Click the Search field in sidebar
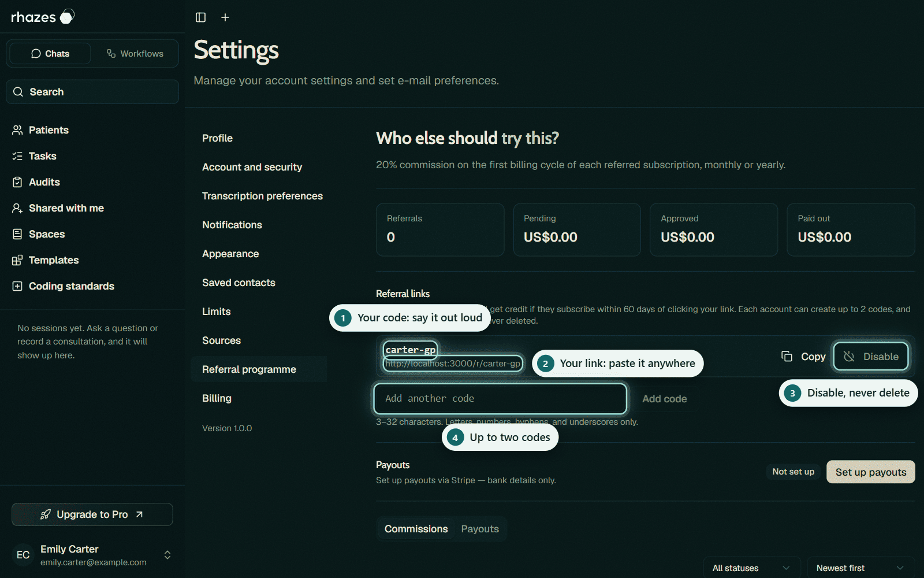 tap(92, 92)
